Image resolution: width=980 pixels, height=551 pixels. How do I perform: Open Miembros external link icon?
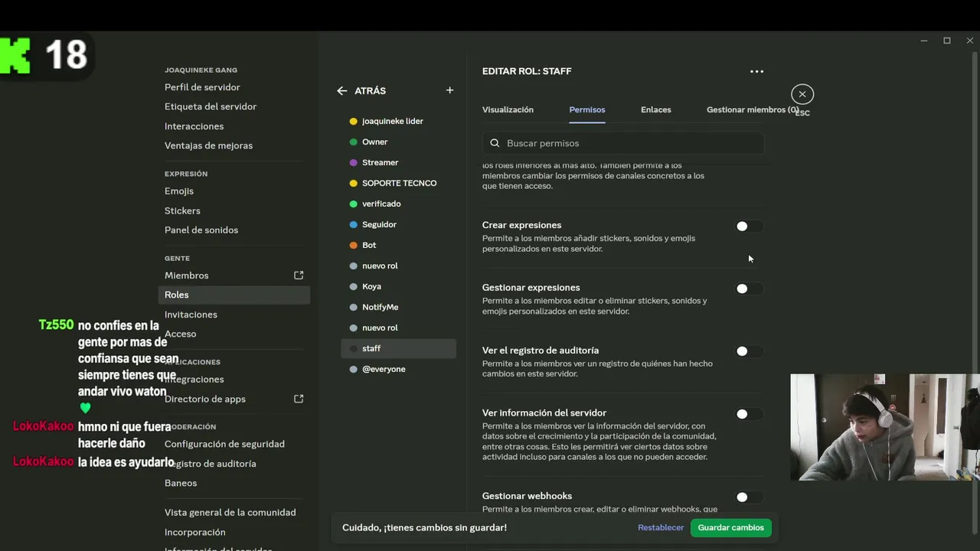tap(299, 275)
